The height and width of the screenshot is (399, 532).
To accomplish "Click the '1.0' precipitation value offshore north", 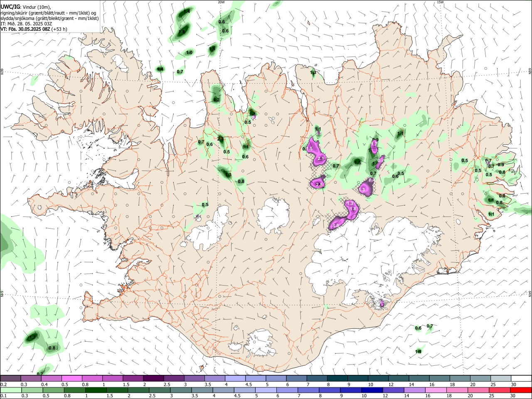I will click(189, 53).
